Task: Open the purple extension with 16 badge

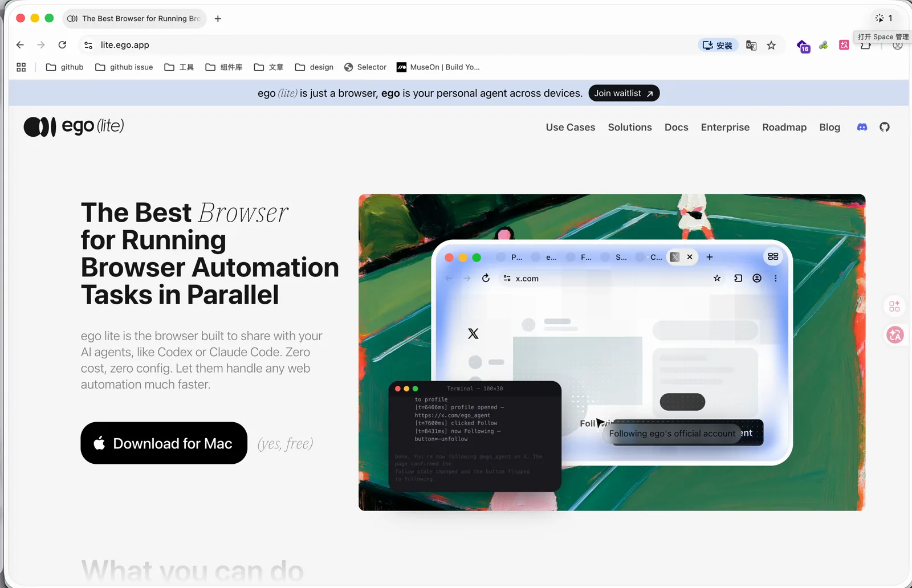Action: click(x=803, y=46)
